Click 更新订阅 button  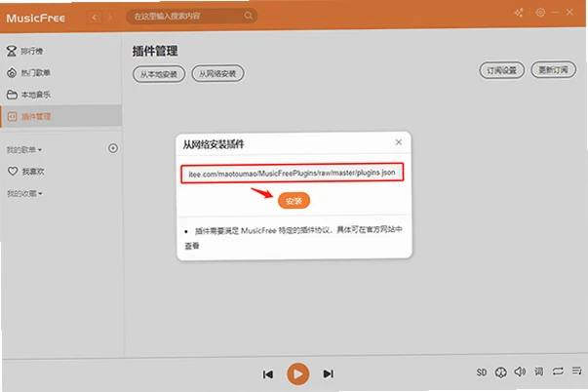click(553, 70)
